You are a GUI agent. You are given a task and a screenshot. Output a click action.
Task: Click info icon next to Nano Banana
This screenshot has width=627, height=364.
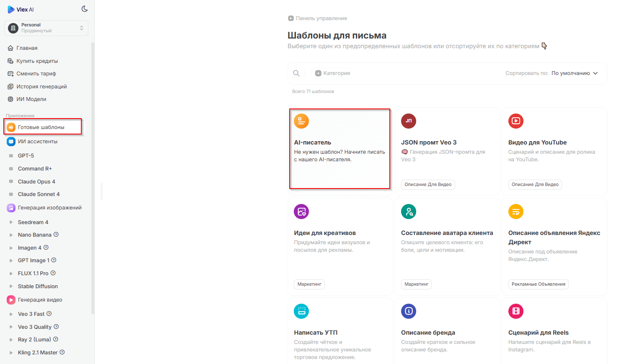point(56,235)
